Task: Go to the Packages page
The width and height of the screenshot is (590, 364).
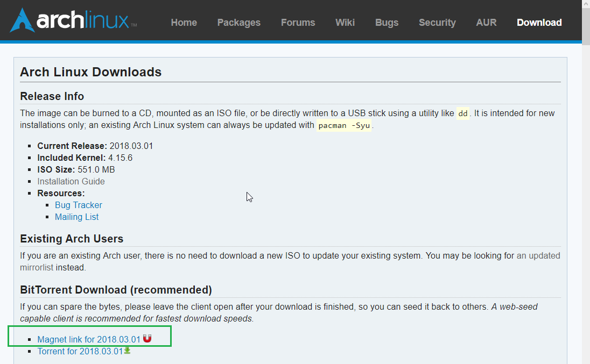Action: 238,23
